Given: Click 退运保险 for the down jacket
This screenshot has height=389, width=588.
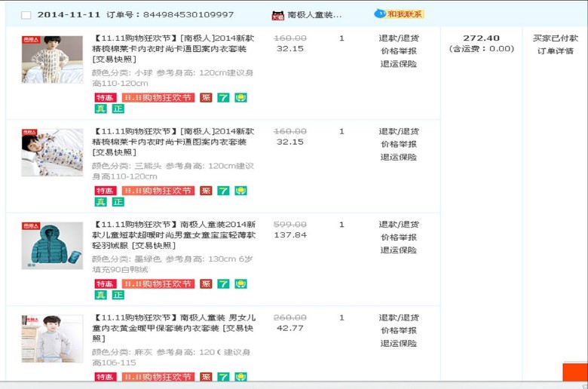Looking at the screenshot, I should pyautogui.click(x=399, y=250).
